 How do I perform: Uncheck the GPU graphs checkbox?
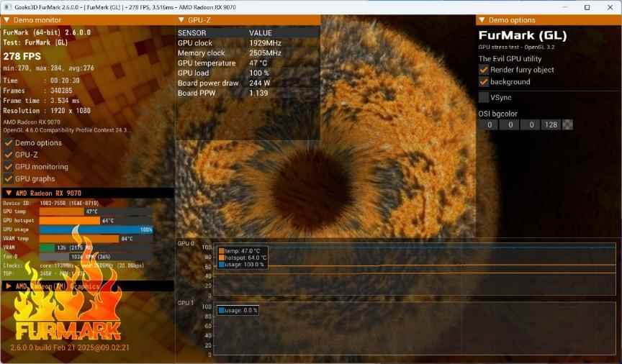9,179
